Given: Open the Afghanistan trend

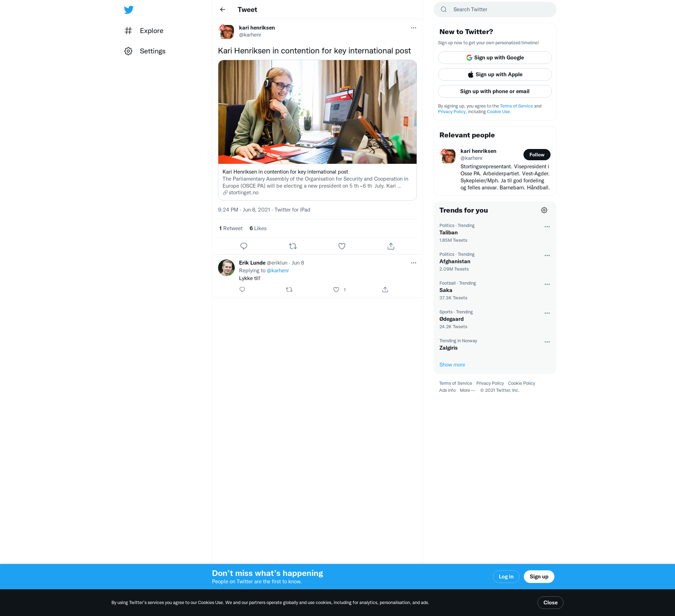Looking at the screenshot, I should pyautogui.click(x=455, y=261).
